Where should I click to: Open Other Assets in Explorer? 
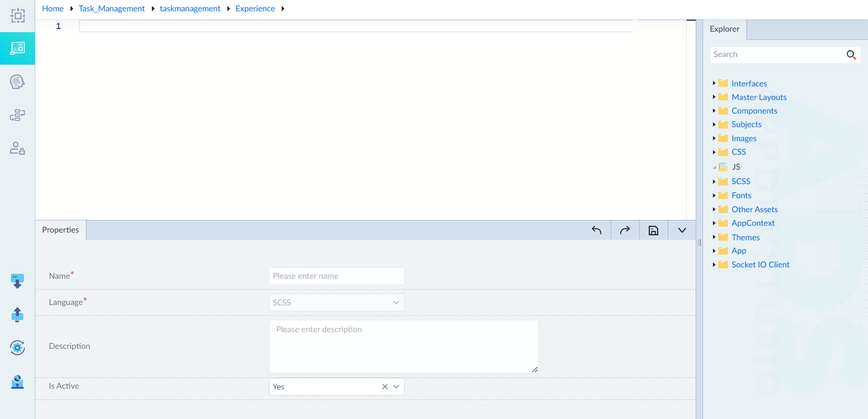coord(755,209)
